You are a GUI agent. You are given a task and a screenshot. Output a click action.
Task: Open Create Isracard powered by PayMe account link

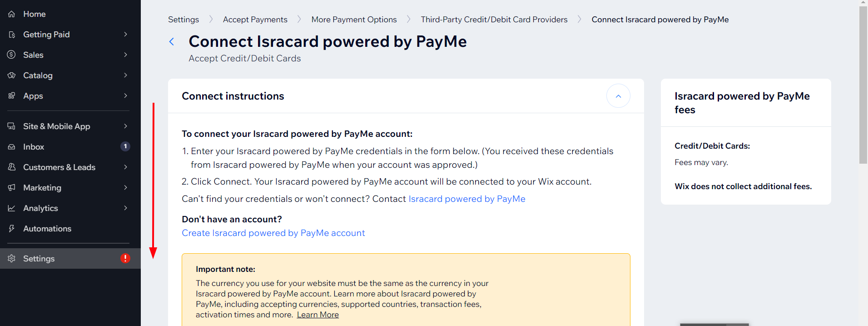tap(273, 233)
